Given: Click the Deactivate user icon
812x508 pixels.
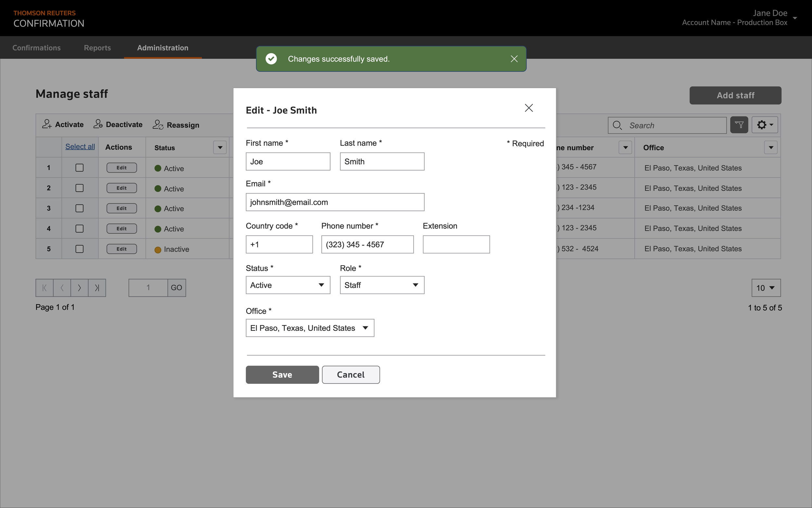Looking at the screenshot, I should (98, 124).
